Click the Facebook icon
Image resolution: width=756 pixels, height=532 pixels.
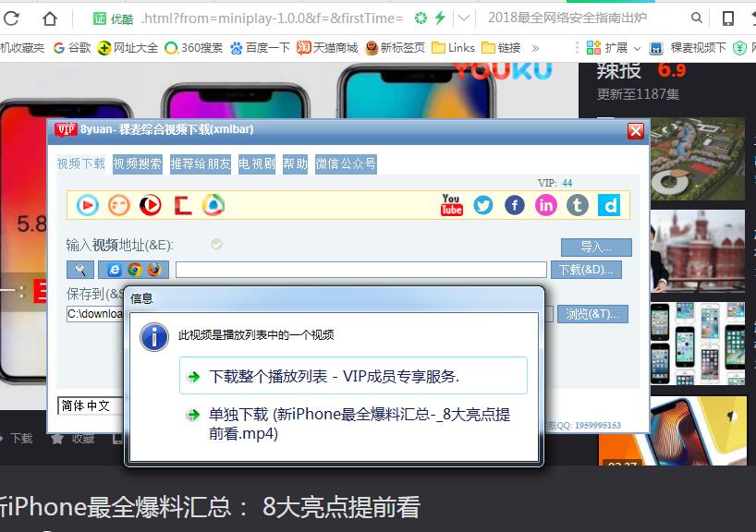coord(515,205)
